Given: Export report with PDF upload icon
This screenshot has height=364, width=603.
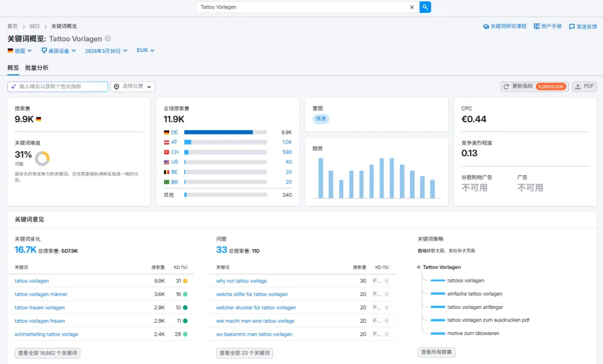Looking at the screenshot, I should click(585, 87).
